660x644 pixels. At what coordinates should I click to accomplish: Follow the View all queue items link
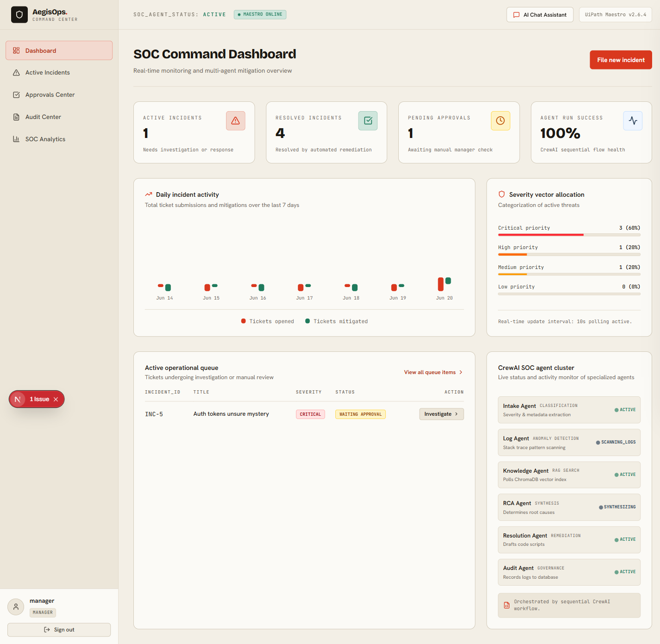(433, 372)
